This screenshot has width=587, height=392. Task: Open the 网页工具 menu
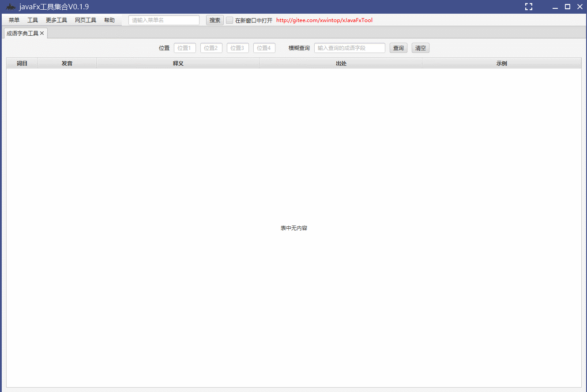pyautogui.click(x=86, y=20)
